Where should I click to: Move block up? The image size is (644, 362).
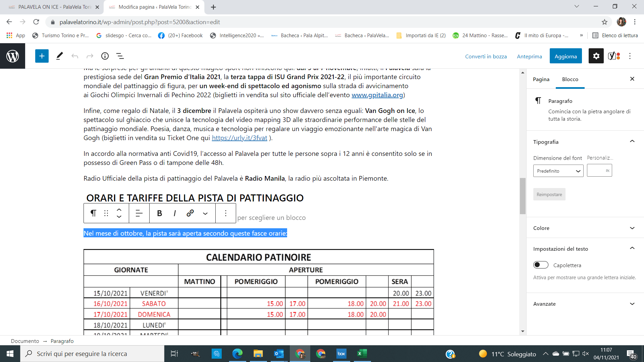coord(119,209)
